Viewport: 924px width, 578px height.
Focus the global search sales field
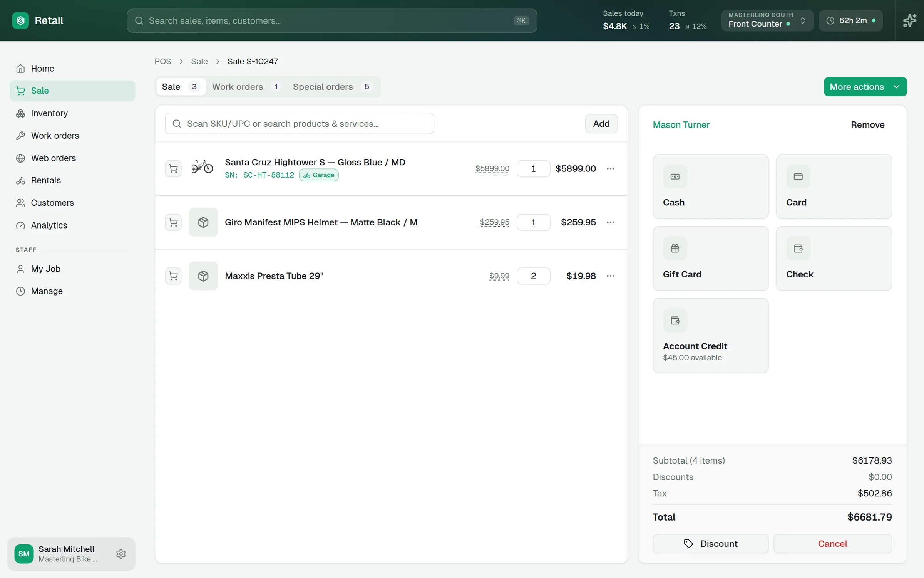pos(332,20)
